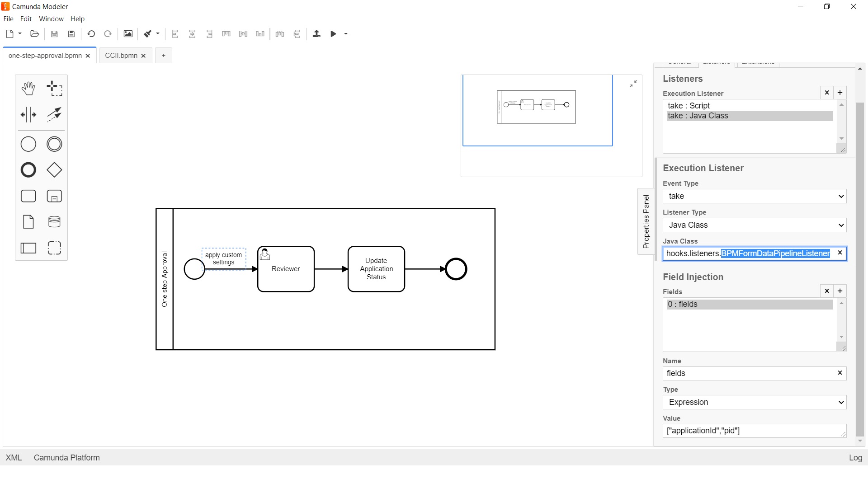Distribute elements horizontally

coord(280,34)
